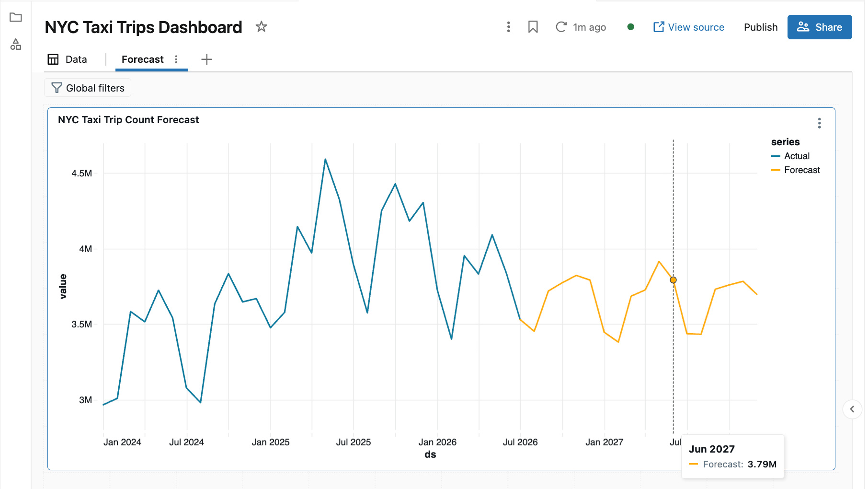
Task: Toggle Forecast series in legend
Action: click(796, 170)
